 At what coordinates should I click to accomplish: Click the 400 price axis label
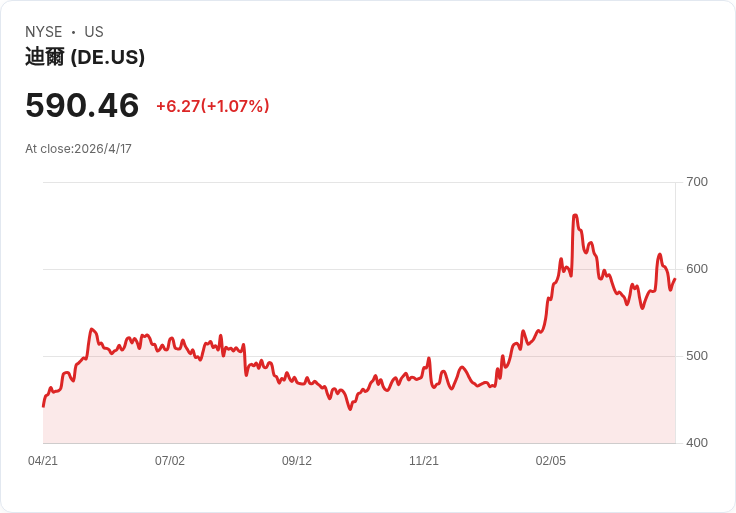pos(697,443)
